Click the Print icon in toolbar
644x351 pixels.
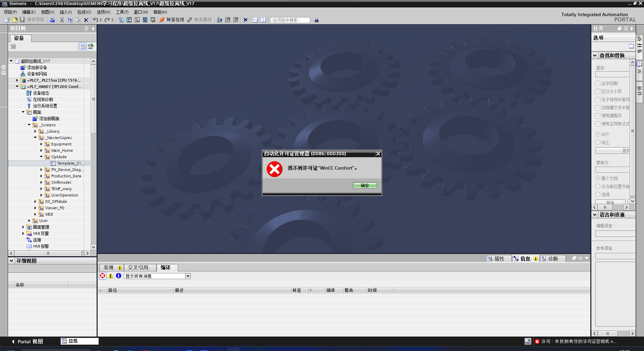coord(52,20)
